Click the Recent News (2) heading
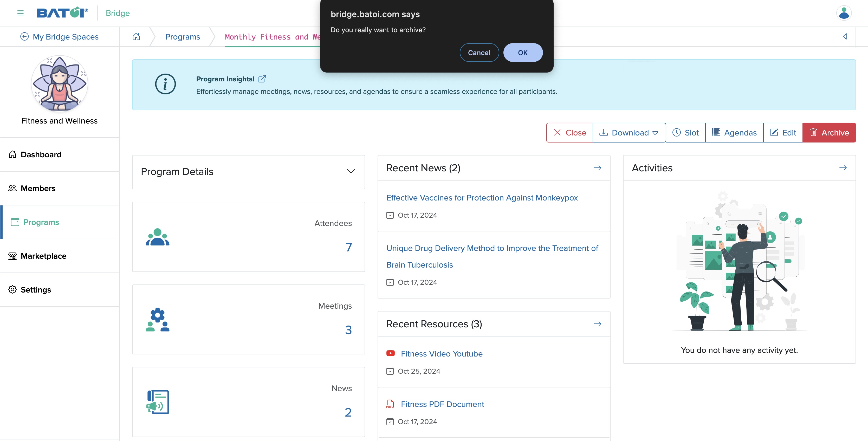 [x=423, y=168]
